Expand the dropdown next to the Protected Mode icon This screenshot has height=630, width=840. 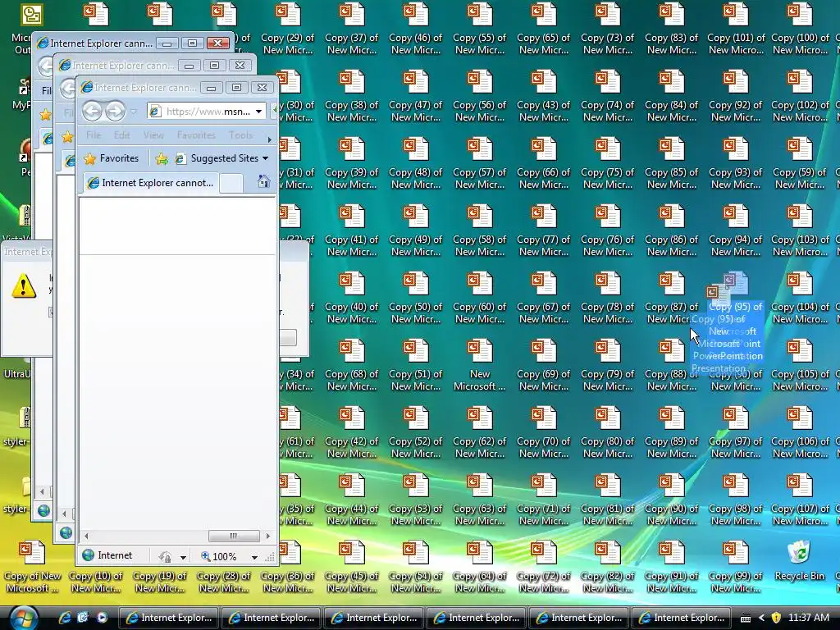click(x=183, y=557)
